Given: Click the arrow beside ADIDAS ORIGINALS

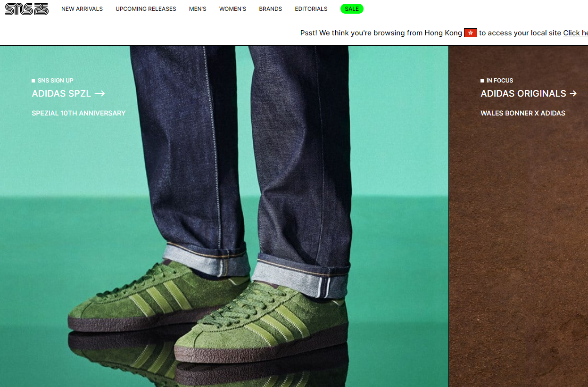Looking at the screenshot, I should tap(573, 93).
